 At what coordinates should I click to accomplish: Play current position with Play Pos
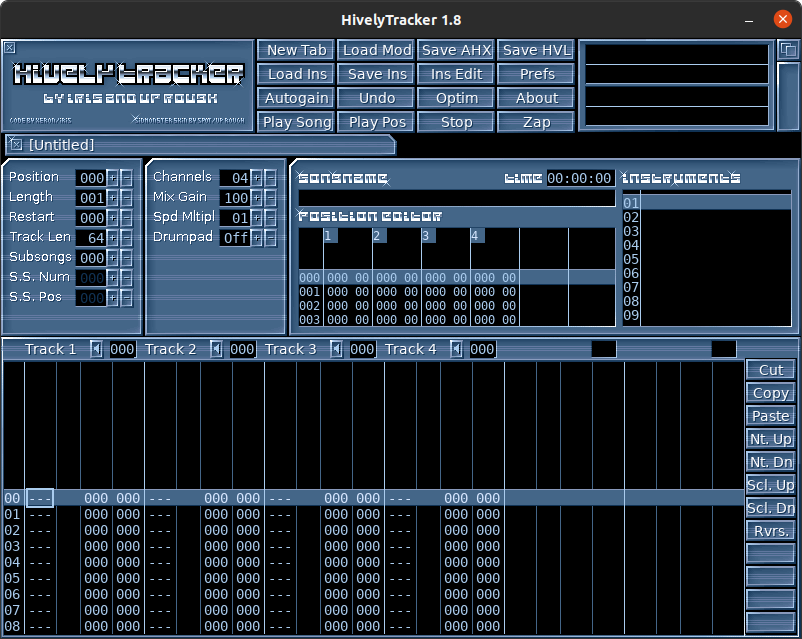coord(376,122)
